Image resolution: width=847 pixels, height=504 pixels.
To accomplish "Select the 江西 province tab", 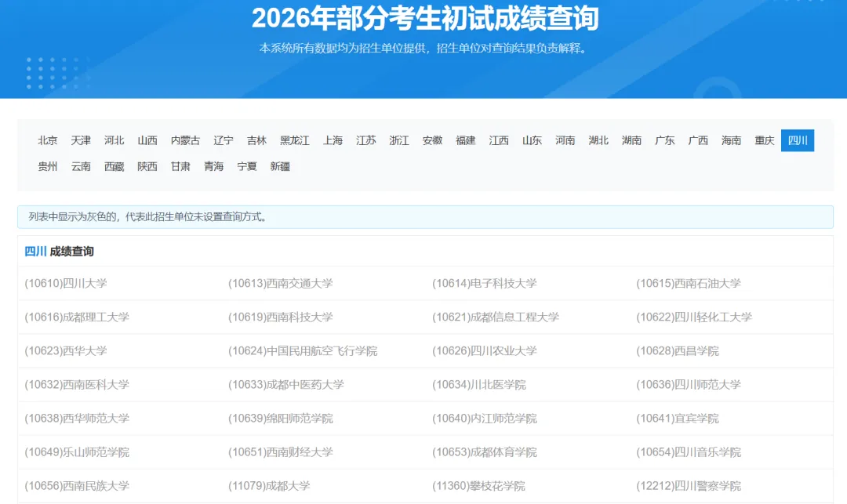I will pyautogui.click(x=499, y=140).
